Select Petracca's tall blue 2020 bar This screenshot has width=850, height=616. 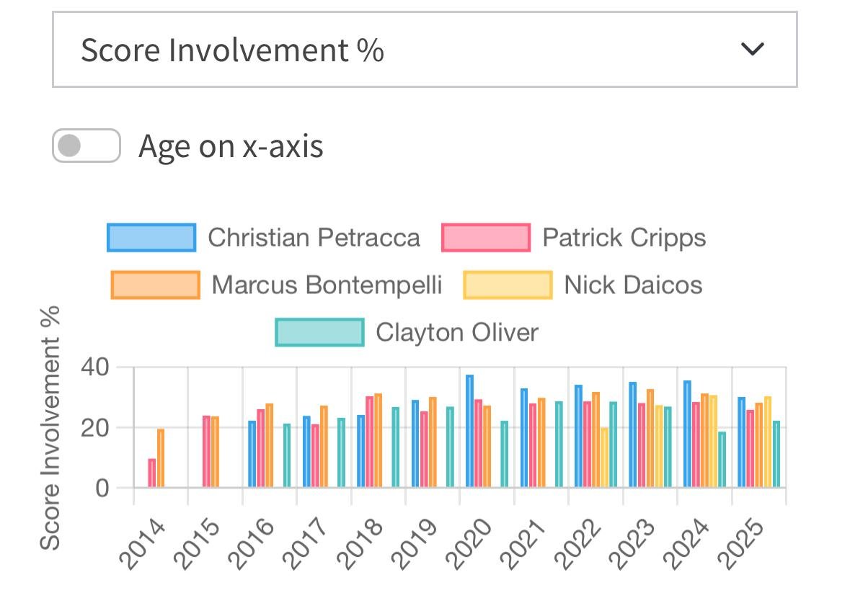pos(469,431)
